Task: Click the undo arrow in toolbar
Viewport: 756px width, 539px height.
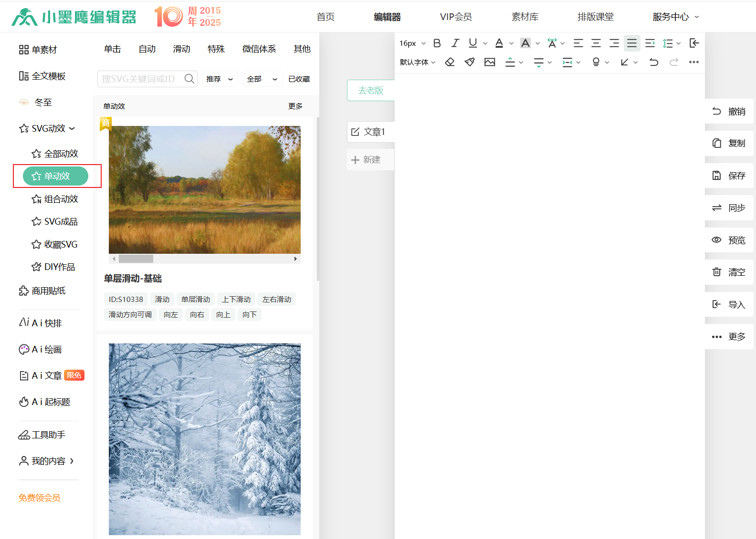Action: (654, 62)
